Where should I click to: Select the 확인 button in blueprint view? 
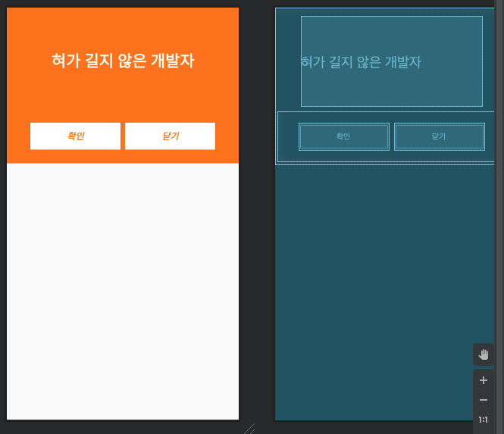[x=343, y=136]
